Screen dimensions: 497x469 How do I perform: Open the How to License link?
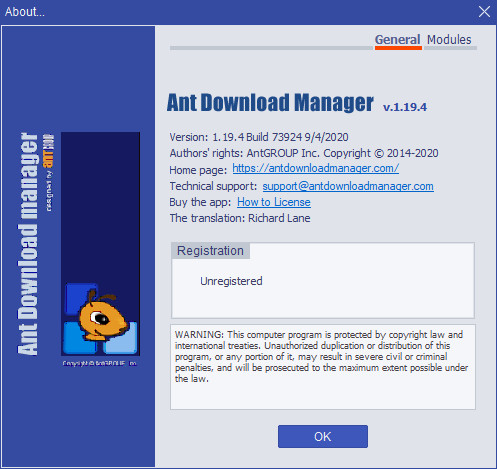(x=274, y=202)
